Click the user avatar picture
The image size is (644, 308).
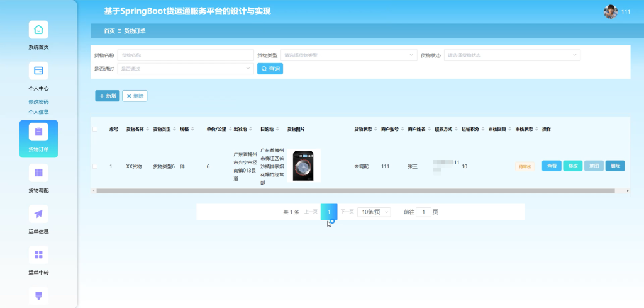610,11
